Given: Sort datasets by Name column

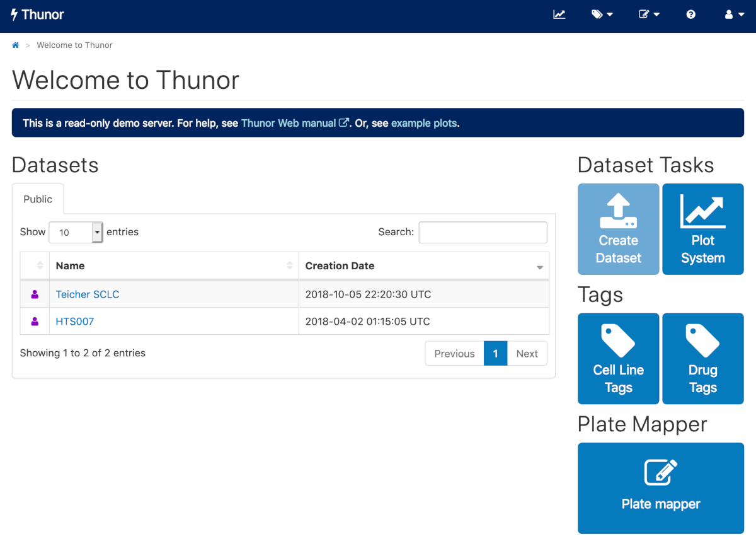Looking at the screenshot, I should pyautogui.click(x=174, y=266).
